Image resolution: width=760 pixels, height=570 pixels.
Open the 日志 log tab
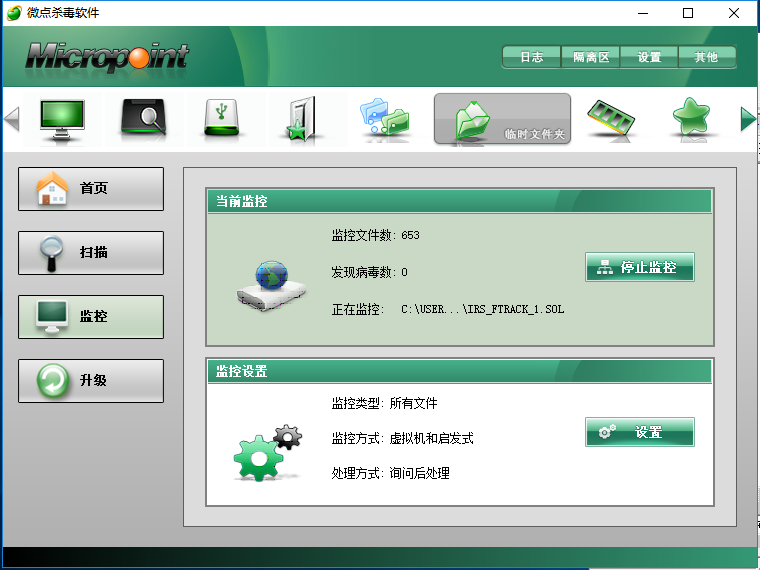(532, 57)
